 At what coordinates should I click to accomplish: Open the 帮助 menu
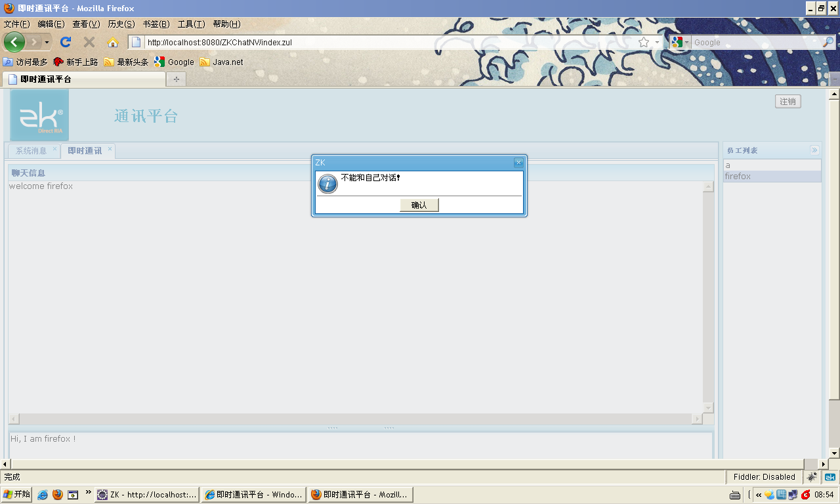(226, 24)
